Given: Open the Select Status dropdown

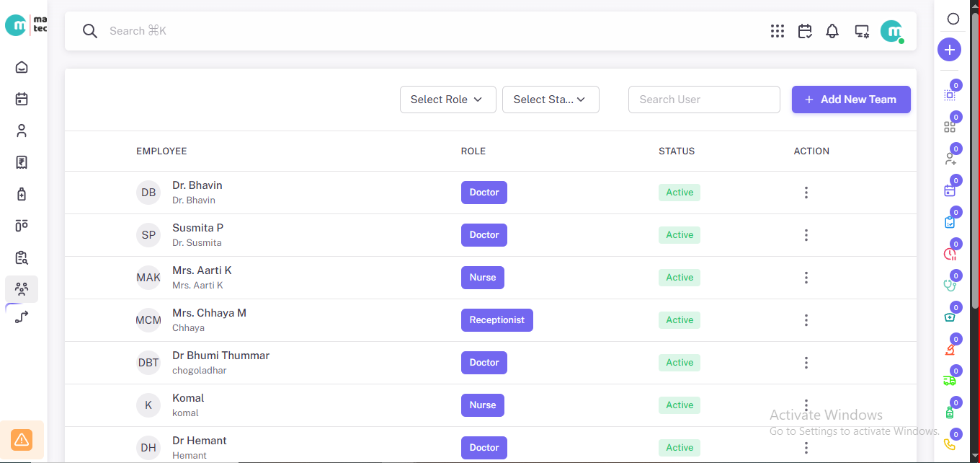Looking at the screenshot, I should click(551, 100).
